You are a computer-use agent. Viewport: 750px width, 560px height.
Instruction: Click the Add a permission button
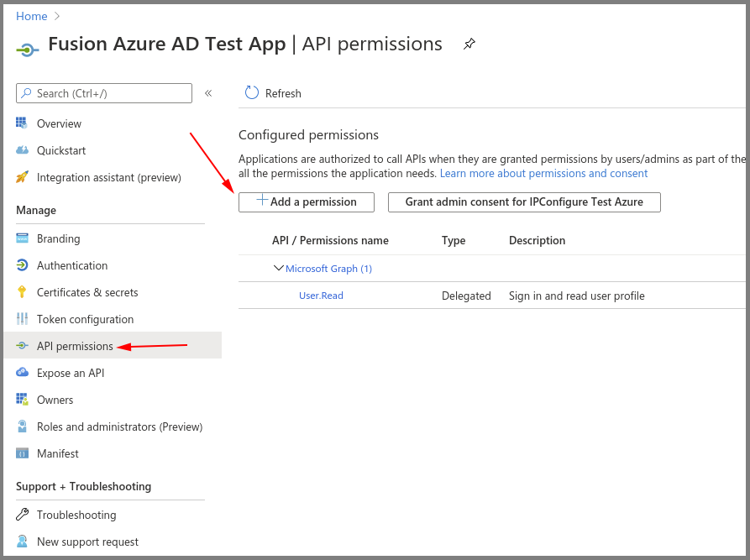point(307,202)
